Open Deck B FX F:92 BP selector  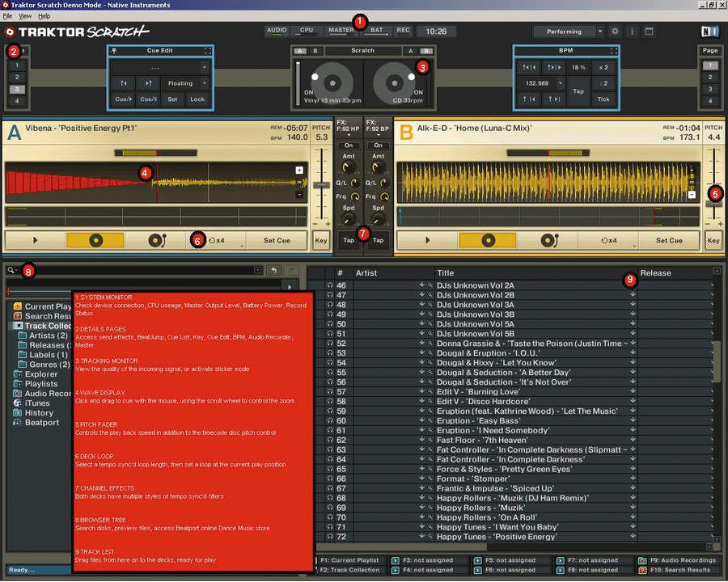[x=378, y=127]
